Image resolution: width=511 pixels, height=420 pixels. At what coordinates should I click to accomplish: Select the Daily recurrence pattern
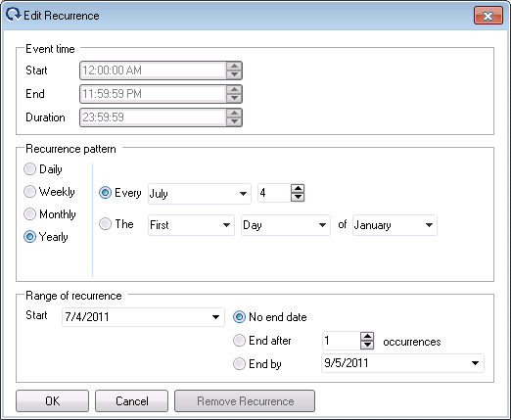pyautogui.click(x=29, y=169)
